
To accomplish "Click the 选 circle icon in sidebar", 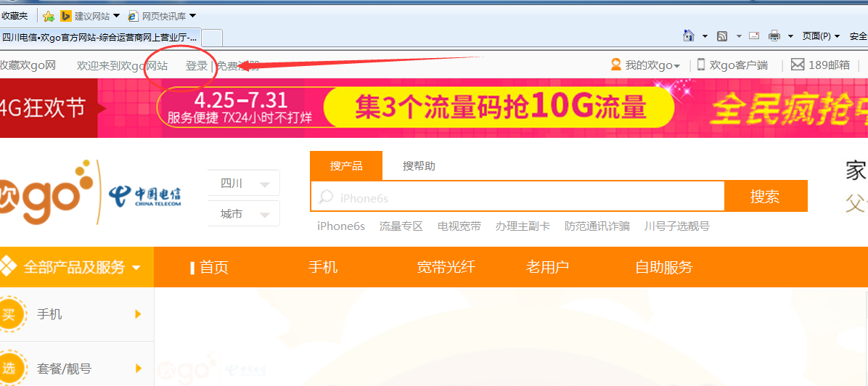I will pos(11,369).
